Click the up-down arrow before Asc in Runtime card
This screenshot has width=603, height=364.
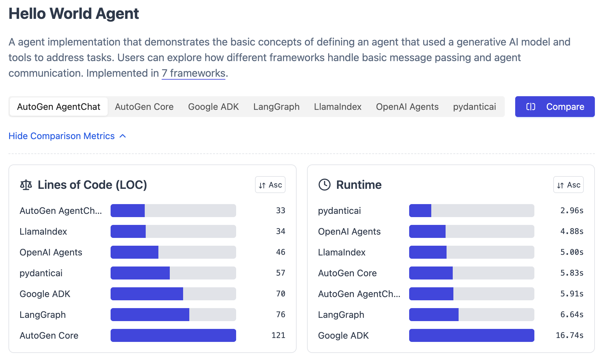tap(560, 185)
